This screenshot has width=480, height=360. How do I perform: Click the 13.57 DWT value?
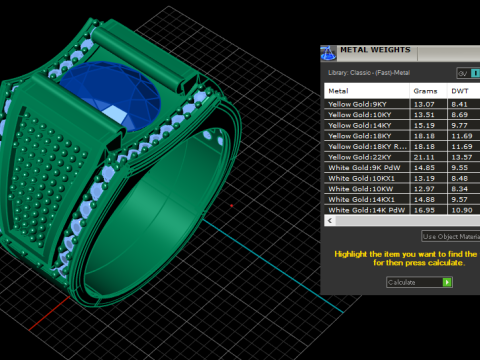coord(462,157)
